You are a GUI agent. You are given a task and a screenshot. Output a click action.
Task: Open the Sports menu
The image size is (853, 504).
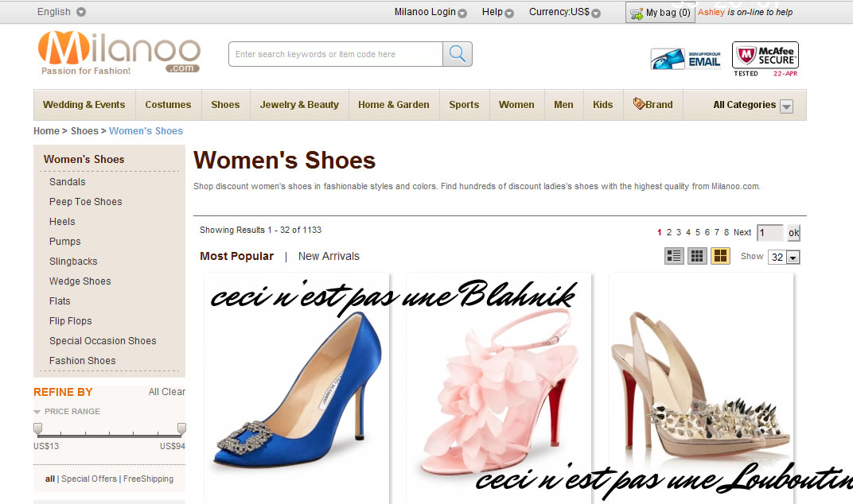(464, 105)
